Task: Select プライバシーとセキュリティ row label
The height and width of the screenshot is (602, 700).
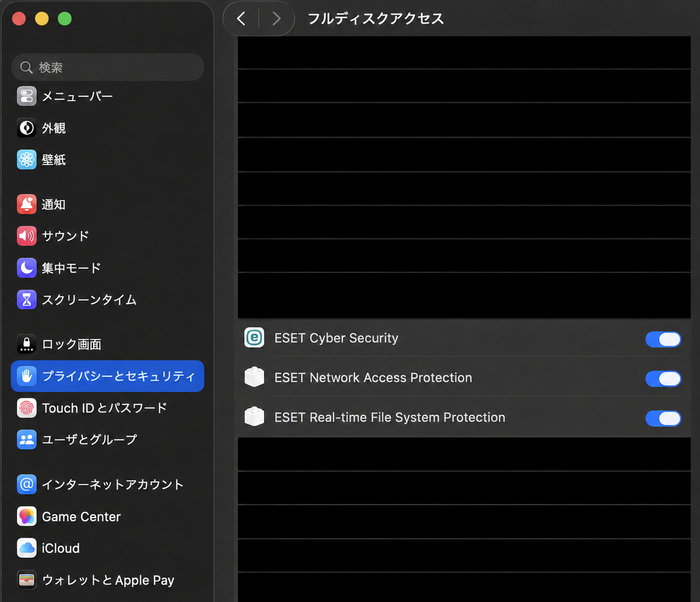Action: [118, 376]
